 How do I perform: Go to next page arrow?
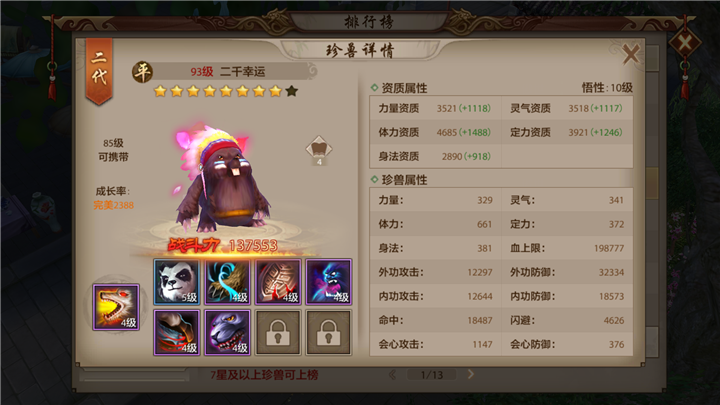pyautogui.click(x=471, y=374)
